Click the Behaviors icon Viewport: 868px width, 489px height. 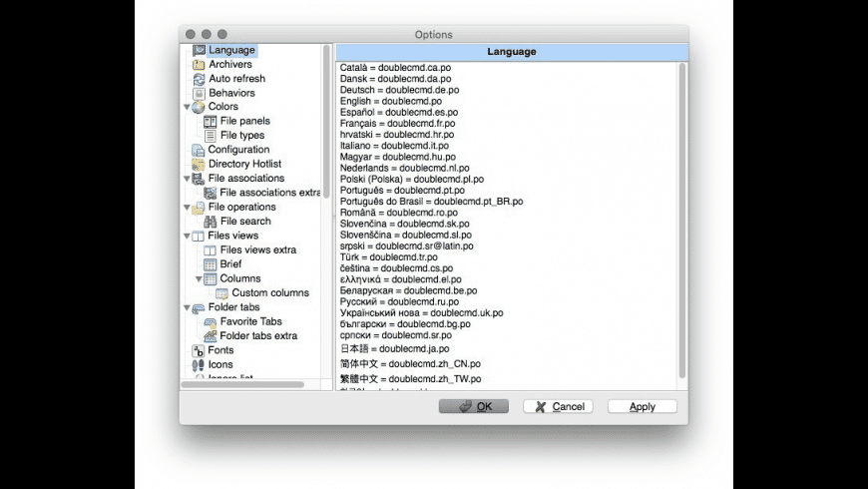(x=199, y=94)
